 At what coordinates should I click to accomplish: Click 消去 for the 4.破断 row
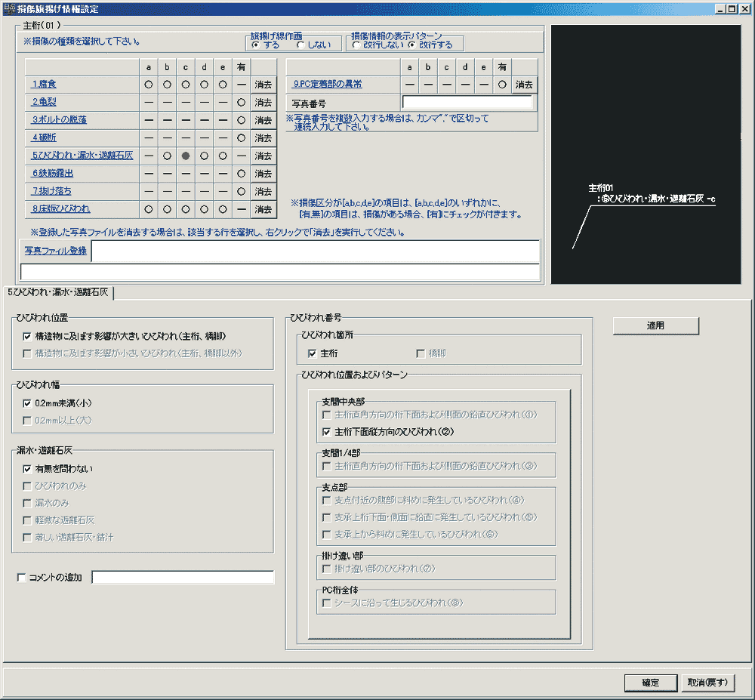(x=263, y=138)
